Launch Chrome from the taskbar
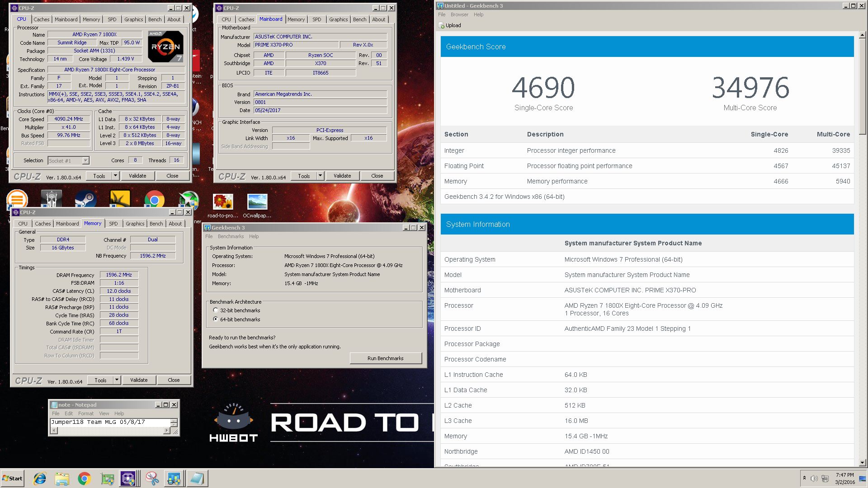868x488 pixels. 84,479
